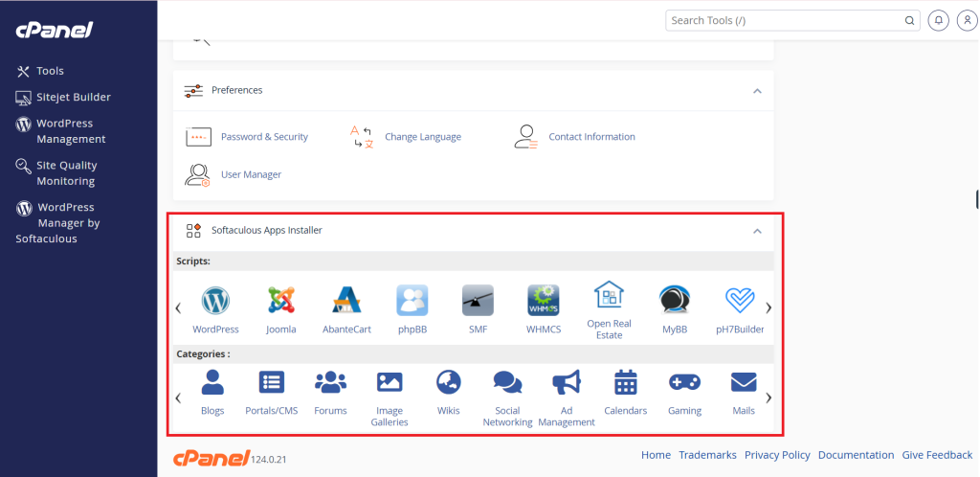
Task: Select the SMF script icon
Action: 479,301
